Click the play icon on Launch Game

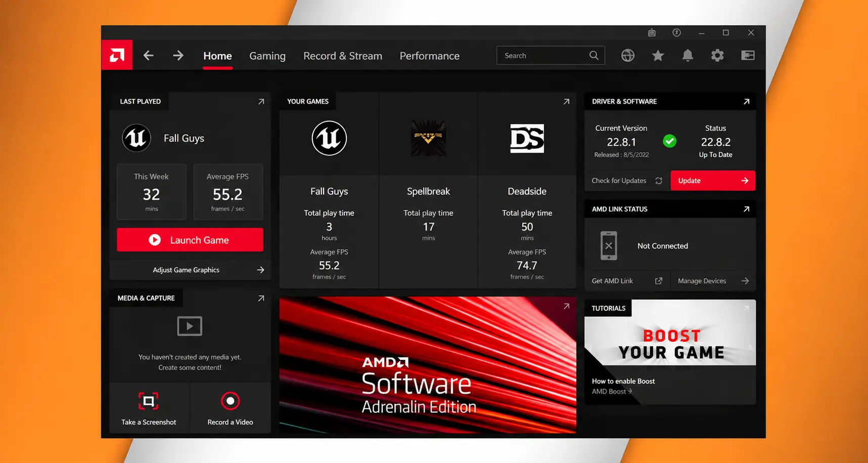(x=155, y=240)
